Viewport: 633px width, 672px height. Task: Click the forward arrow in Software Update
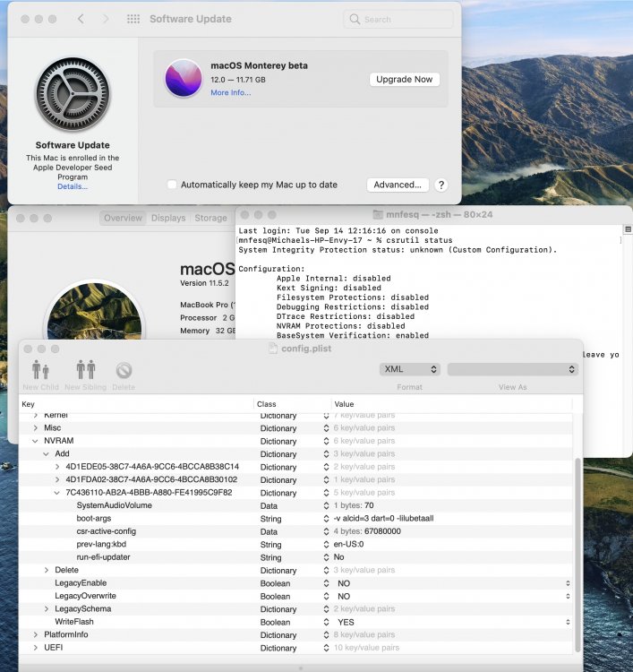tap(106, 19)
